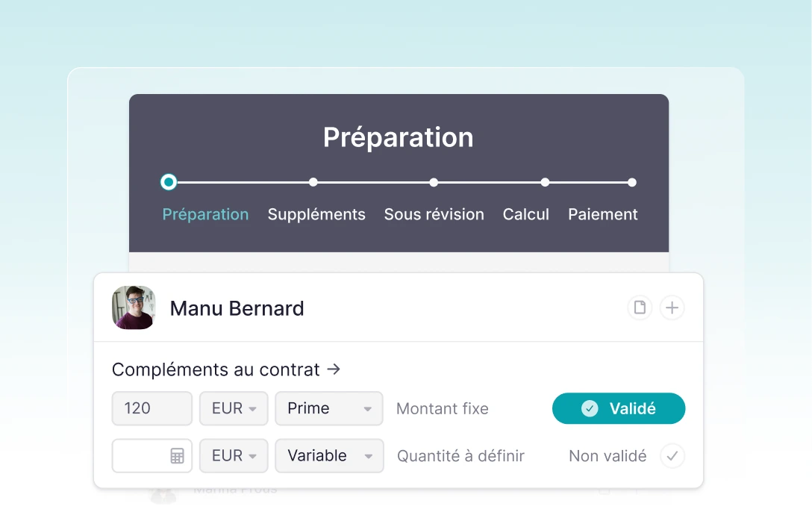Expand the Variable type dropdown

(329, 456)
